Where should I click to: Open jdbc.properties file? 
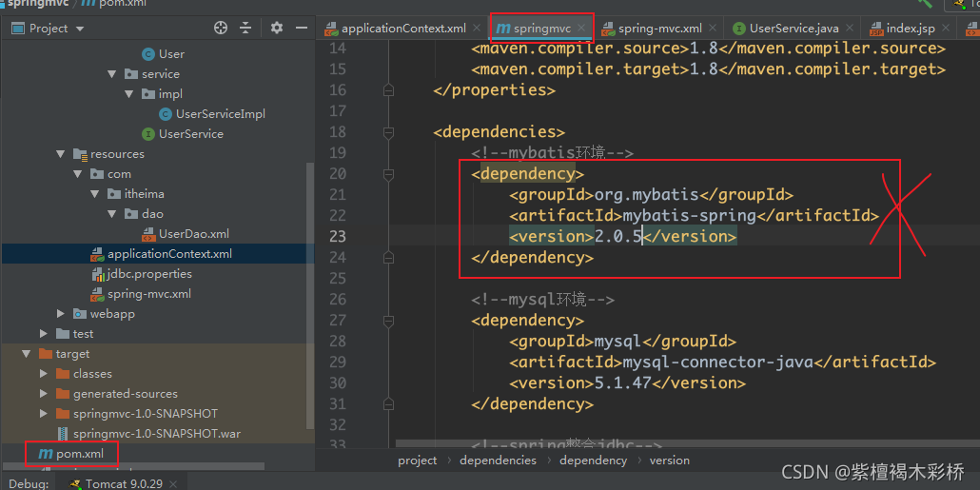coord(149,274)
